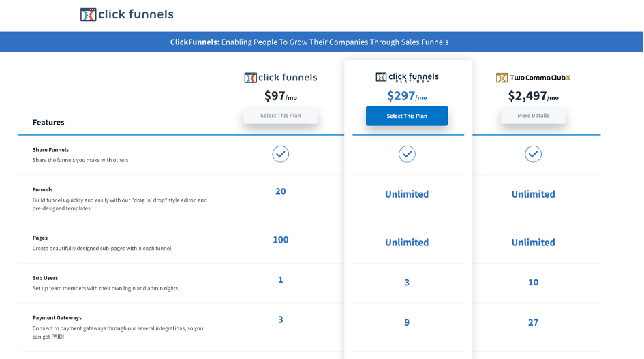This screenshot has width=644, height=359.
Task: Click the Pages feature title
Action: [40, 238]
